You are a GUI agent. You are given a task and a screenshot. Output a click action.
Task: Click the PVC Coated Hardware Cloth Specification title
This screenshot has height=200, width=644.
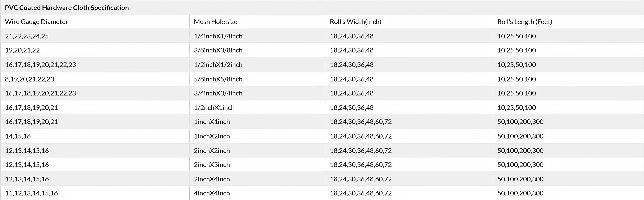(x=67, y=8)
